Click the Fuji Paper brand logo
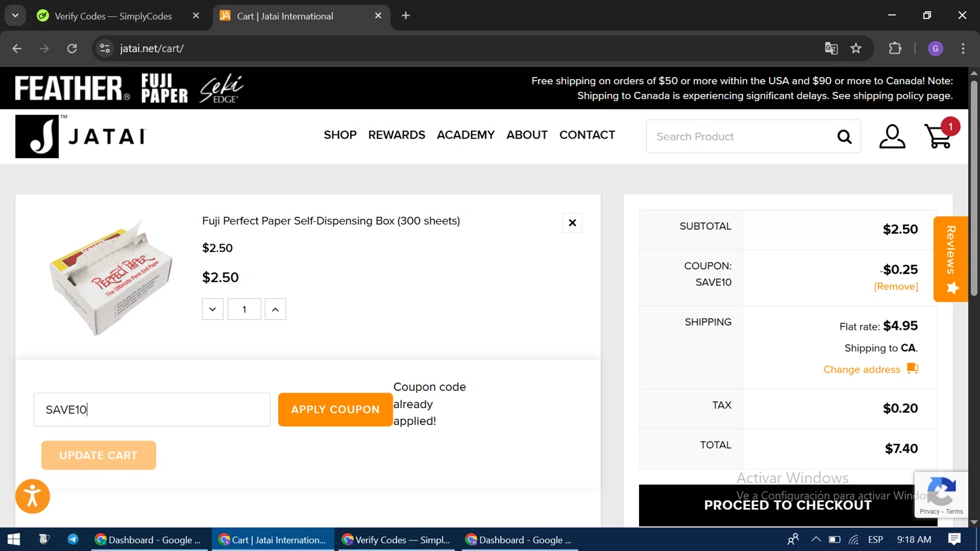The width and height of the screenshot is (980, 551). 164,88
